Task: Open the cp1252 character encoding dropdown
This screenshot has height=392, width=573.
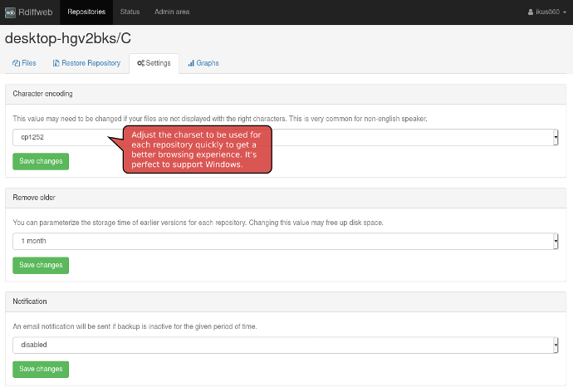Action: point(286,137)
